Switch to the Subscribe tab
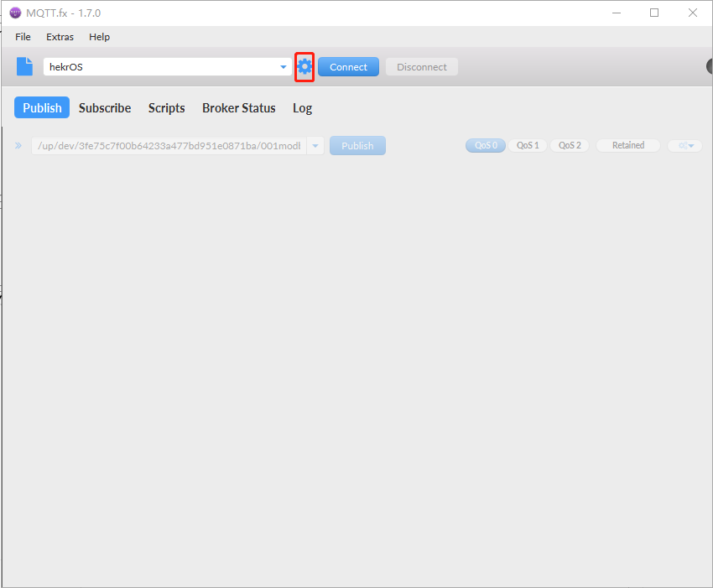 coord(105,108)
